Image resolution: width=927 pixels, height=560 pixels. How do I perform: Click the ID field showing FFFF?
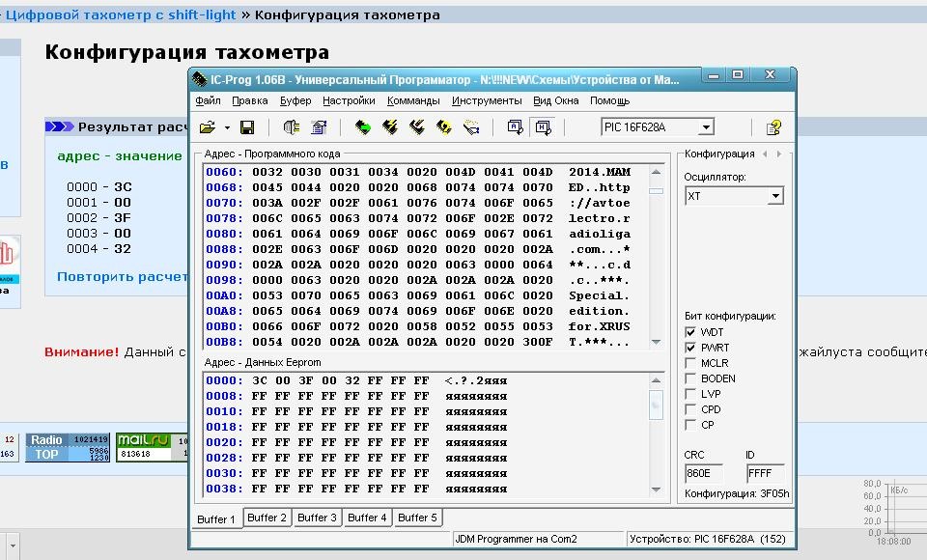click(765, 473)
